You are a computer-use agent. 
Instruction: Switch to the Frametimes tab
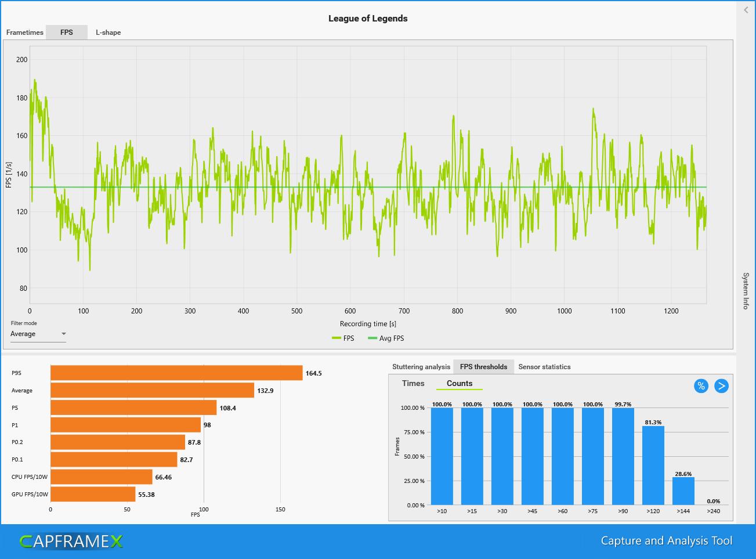point(25,33)
